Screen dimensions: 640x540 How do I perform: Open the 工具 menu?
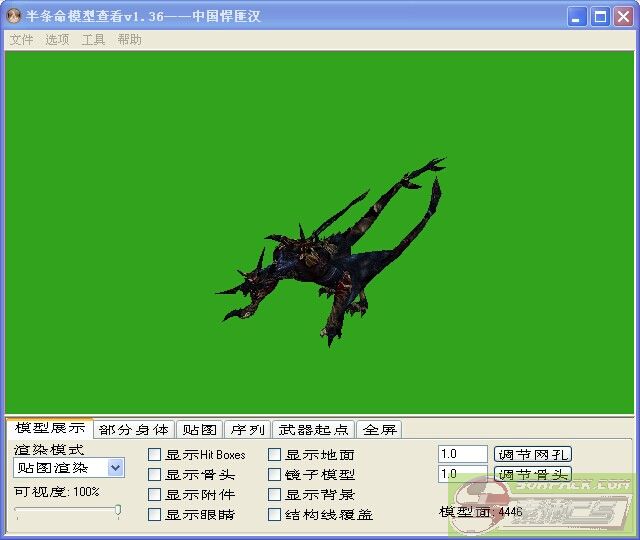93,40
